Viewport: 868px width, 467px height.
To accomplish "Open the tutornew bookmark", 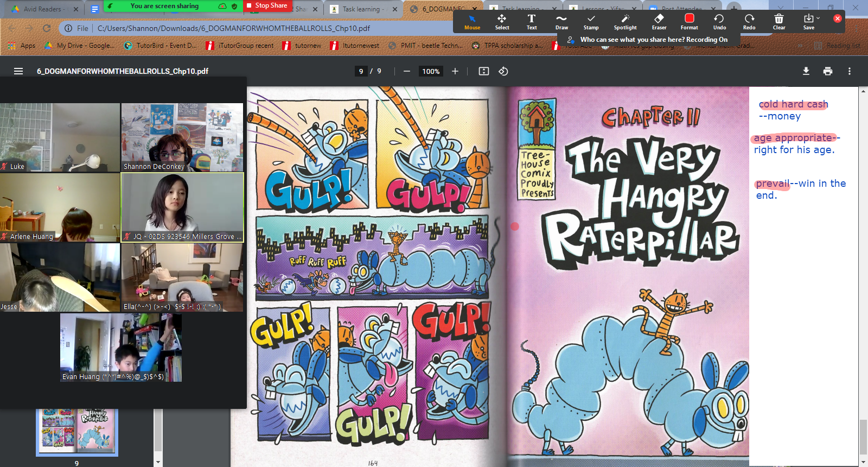I will pos(302,46).
